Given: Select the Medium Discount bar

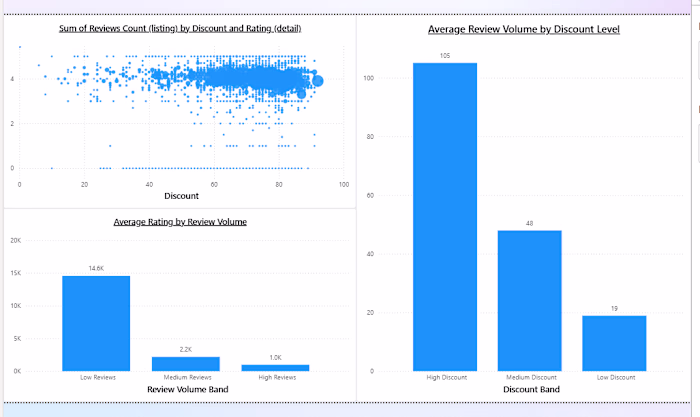Looking at the screenshot, I should 529,300.
